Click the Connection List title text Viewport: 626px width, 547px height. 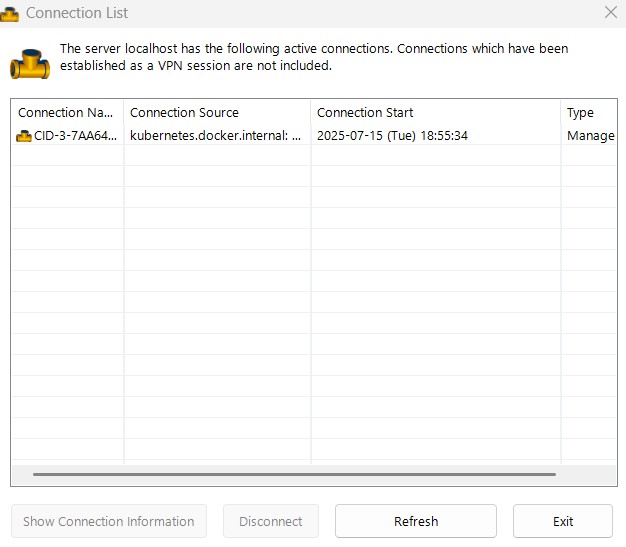click(77, 13)
